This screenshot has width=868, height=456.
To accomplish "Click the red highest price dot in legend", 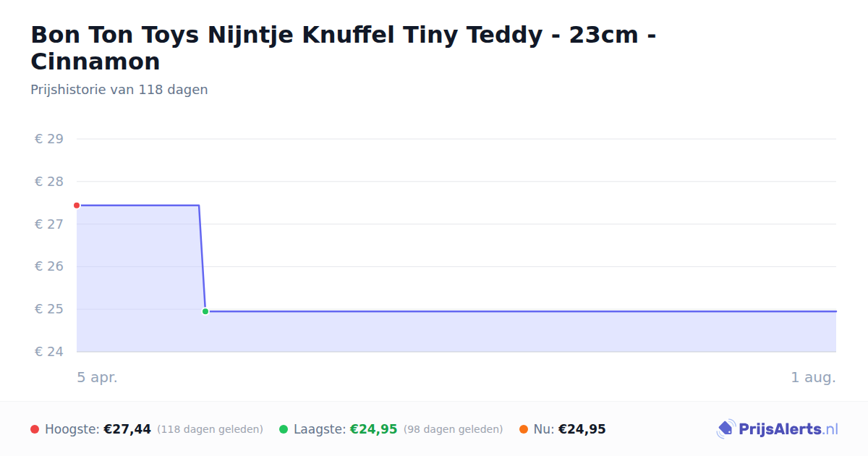I will 35,429.
